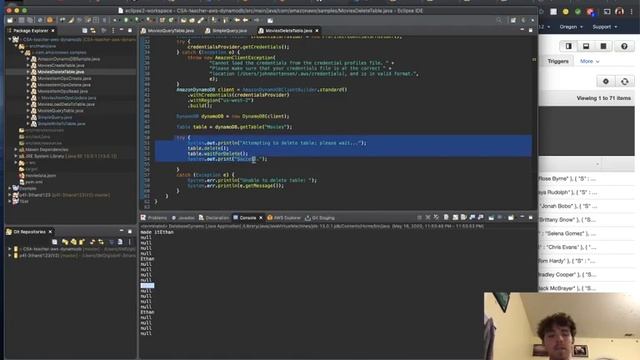This screenshot has width=640, height=360.
Task: Open the AWS Explorer view tab
Action: tap(284, 218)
